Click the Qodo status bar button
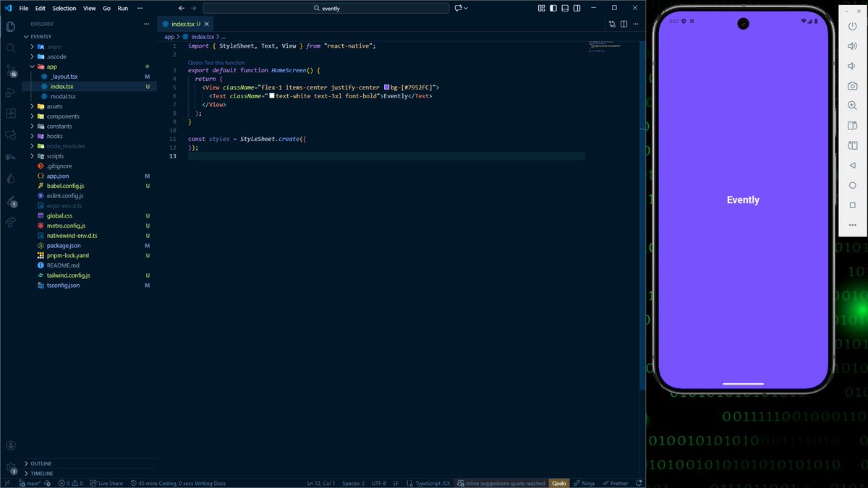This screenshot has width=868, height=488. (559, 483)
